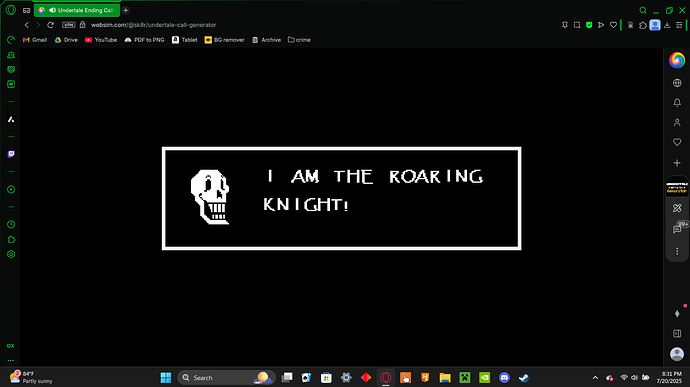Click the pinboard pin icon in toolbar
690x387 pixels.
pyautogui.click(x=565, y=25)
